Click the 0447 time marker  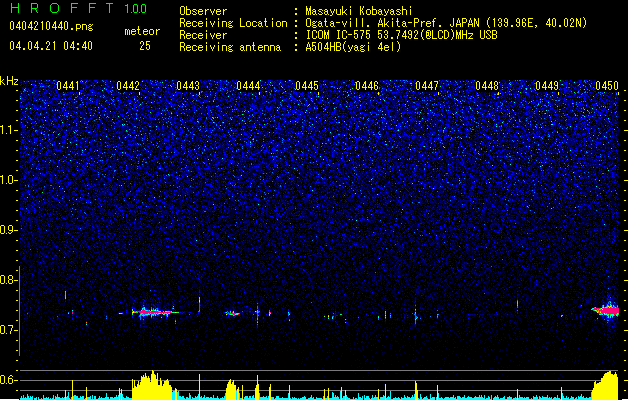(427, 86)
